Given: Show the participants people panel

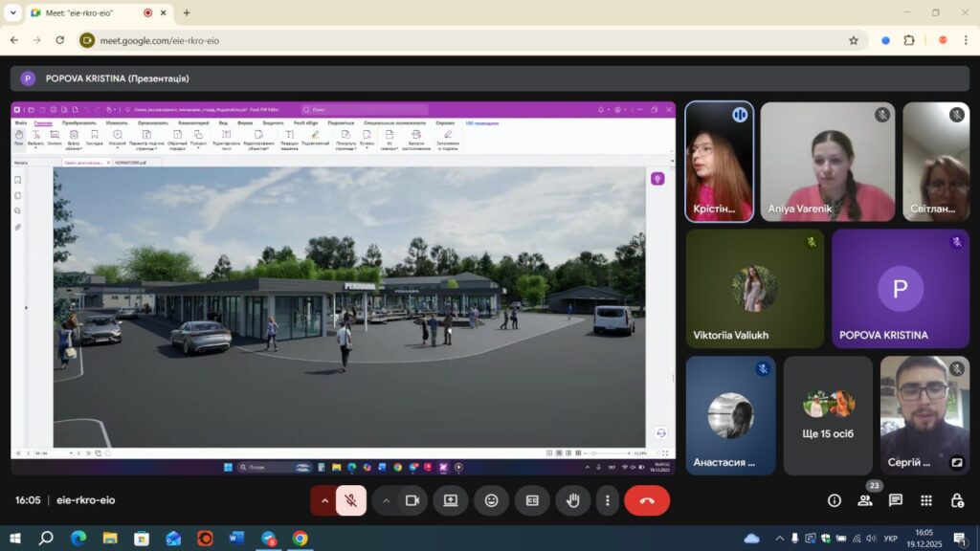Looking at the screenshot, I should point(864,500).
